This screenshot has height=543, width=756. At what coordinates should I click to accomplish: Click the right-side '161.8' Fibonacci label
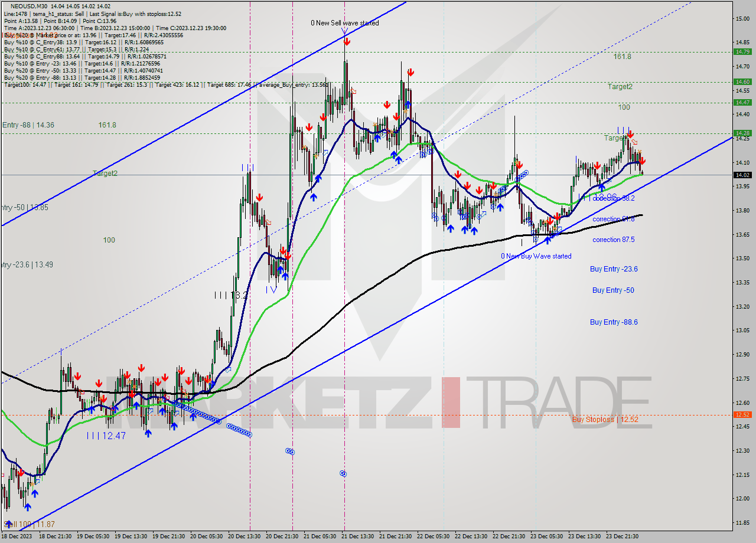[623, 57]
